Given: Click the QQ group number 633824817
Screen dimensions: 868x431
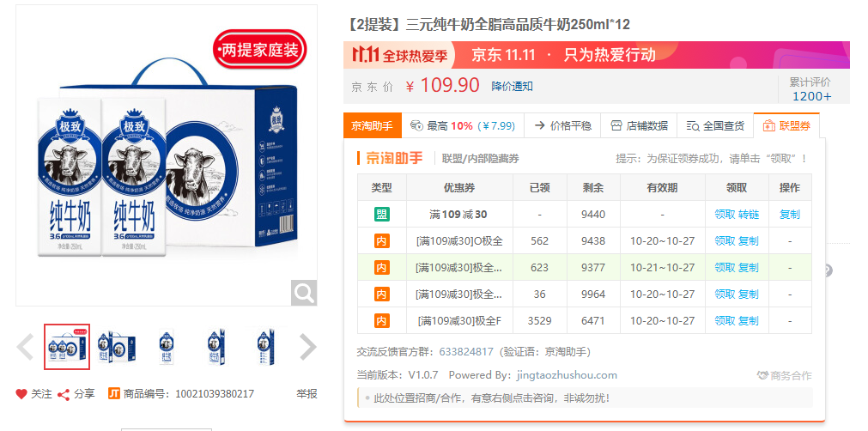Looking at the screenshot, I should click(x=466, y=352).
